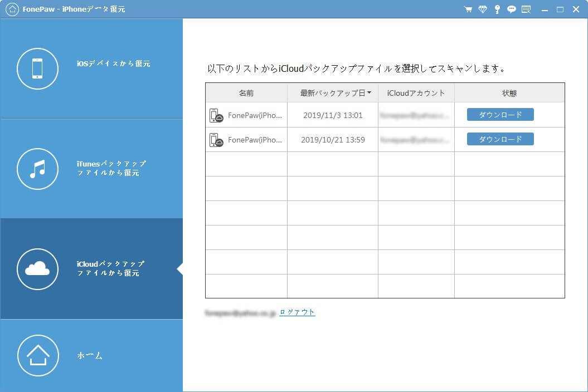The width and height of the screenshot is (588, 392).
Task: Click the 状態 column header
Action: click(x=509, y=93)
